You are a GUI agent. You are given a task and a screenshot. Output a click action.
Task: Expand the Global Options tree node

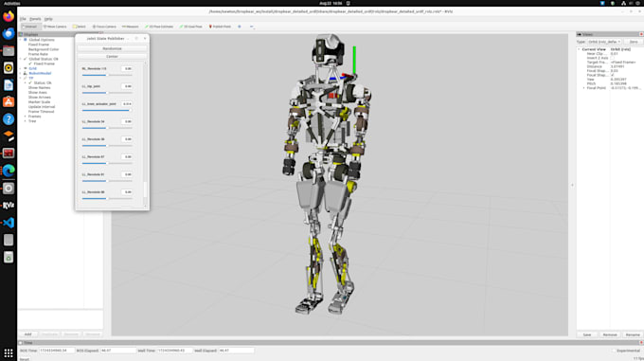tap(21, 40)
